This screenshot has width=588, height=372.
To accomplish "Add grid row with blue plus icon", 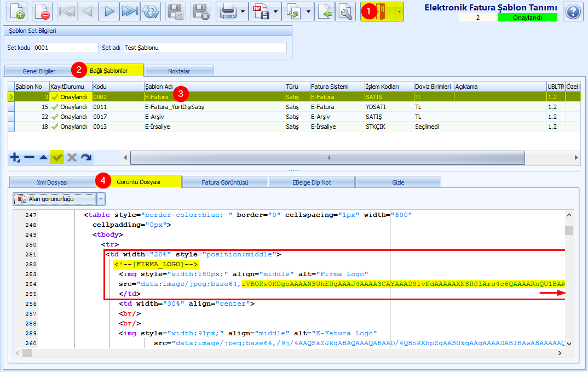I will coord(15,157).
